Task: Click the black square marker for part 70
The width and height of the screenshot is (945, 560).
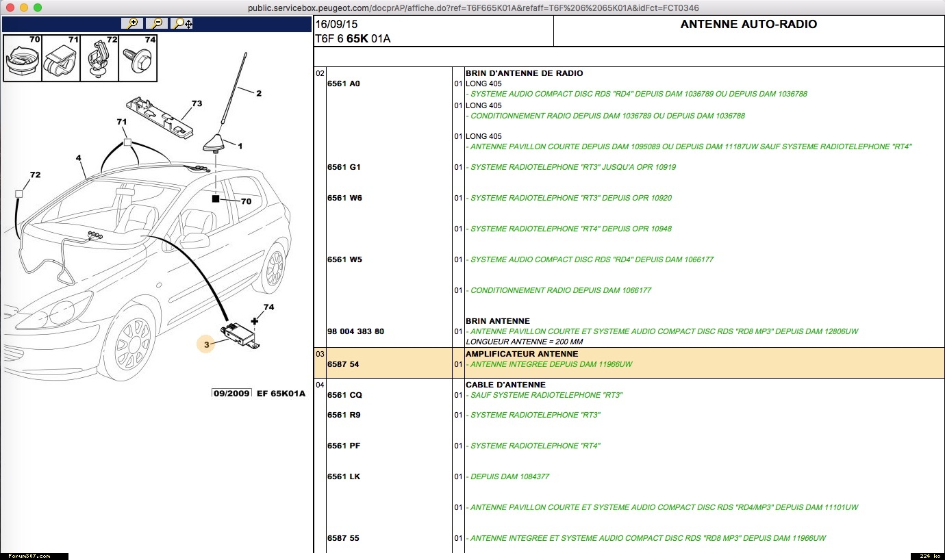Action: pos(216,199)
